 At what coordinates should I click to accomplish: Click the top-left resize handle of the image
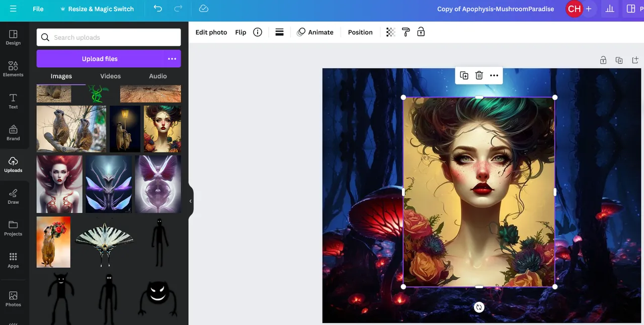[x=403, y=97]
